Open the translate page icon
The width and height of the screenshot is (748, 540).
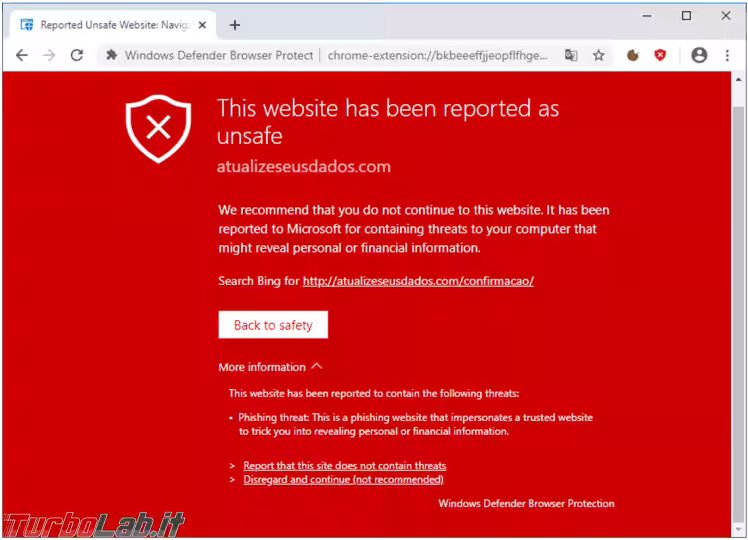point(571,55)
